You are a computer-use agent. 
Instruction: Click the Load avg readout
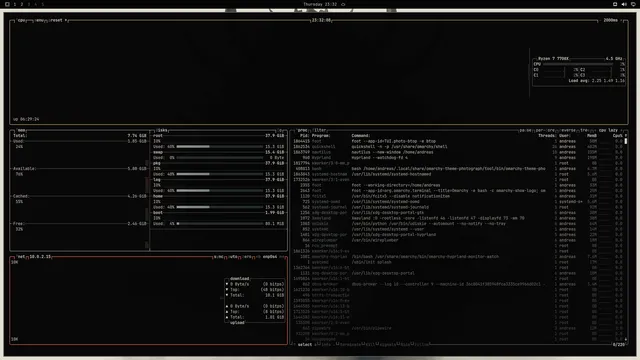click(x=596, y=81)
